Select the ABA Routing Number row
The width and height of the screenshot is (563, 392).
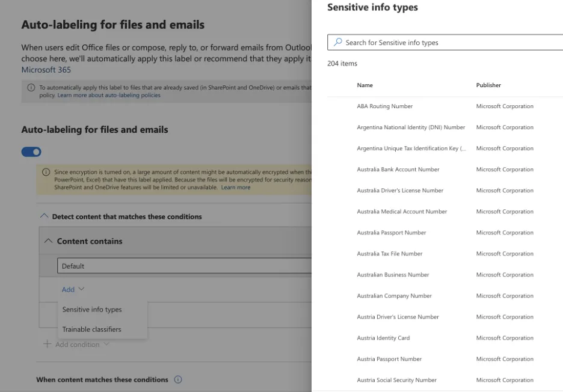coord(445,106)
